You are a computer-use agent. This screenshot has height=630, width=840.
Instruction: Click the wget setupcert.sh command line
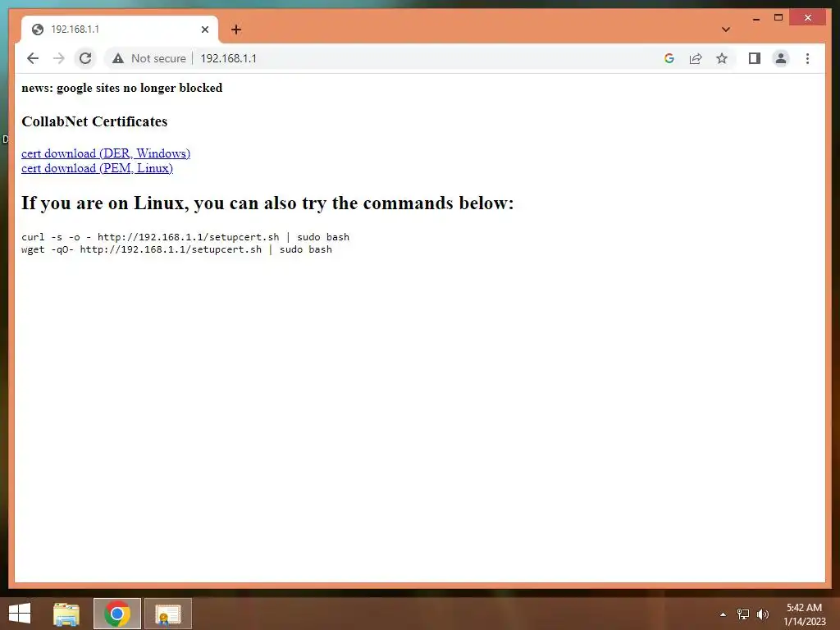click(177, 249)
